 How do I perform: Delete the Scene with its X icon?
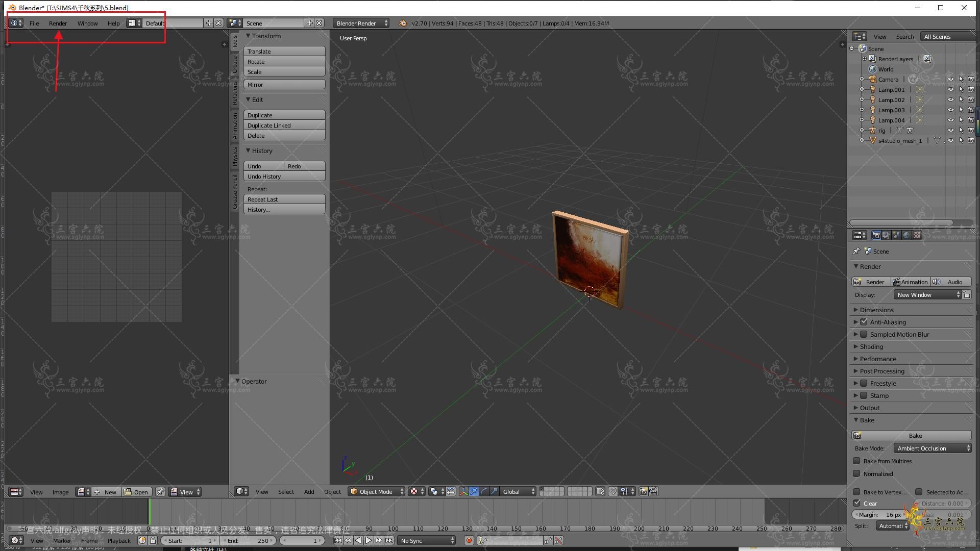coord(319,23)
